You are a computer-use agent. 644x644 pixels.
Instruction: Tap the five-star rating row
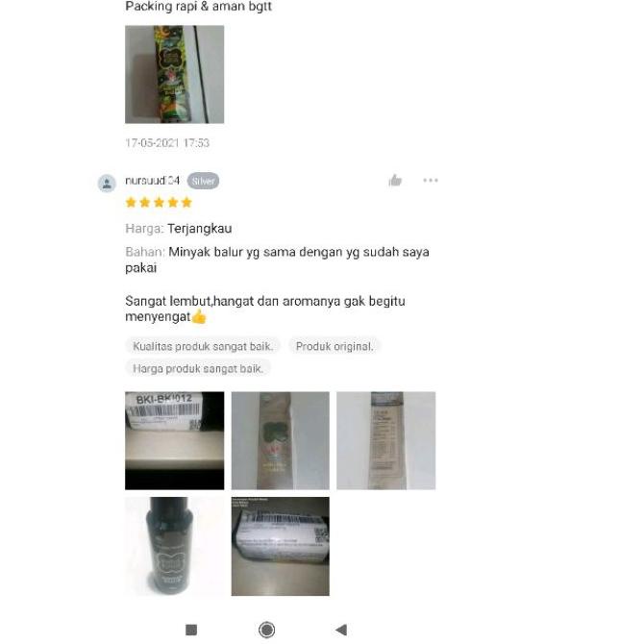point(159,203)
